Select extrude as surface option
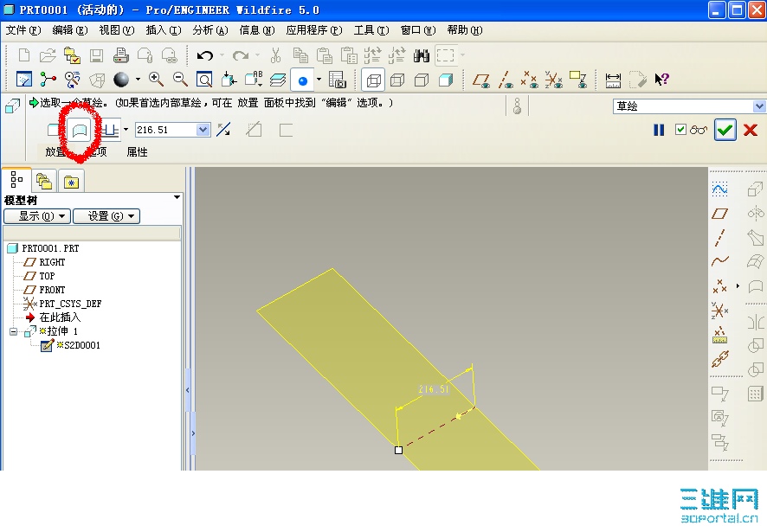Viewport: 767px width, 532px height. tap(80, 130)
